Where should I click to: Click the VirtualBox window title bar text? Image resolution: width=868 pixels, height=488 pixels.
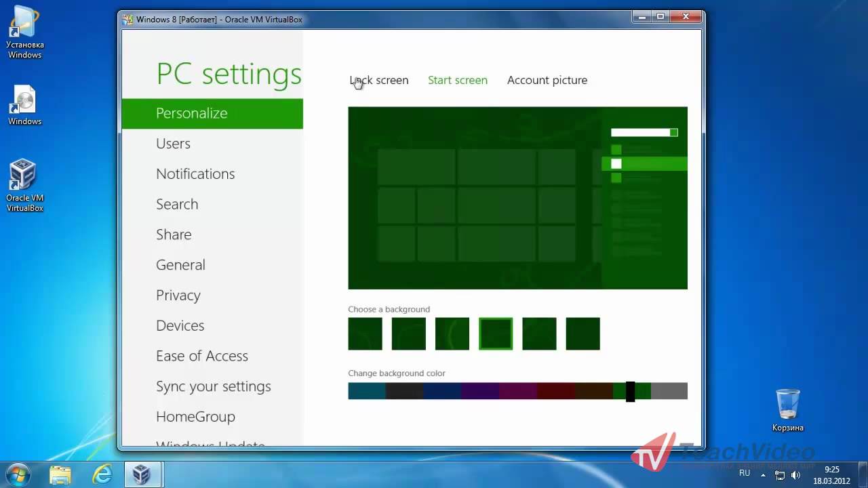coord(219,20)
